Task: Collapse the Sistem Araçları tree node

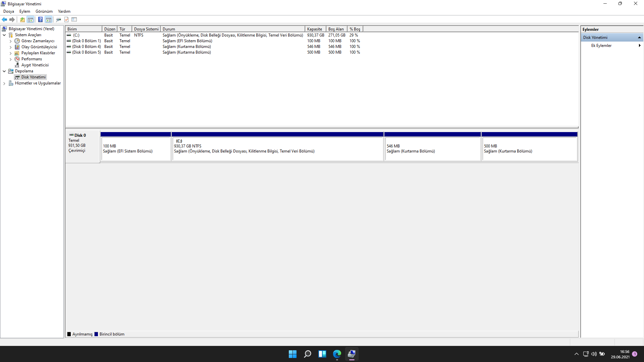Action: coord(4,35)
